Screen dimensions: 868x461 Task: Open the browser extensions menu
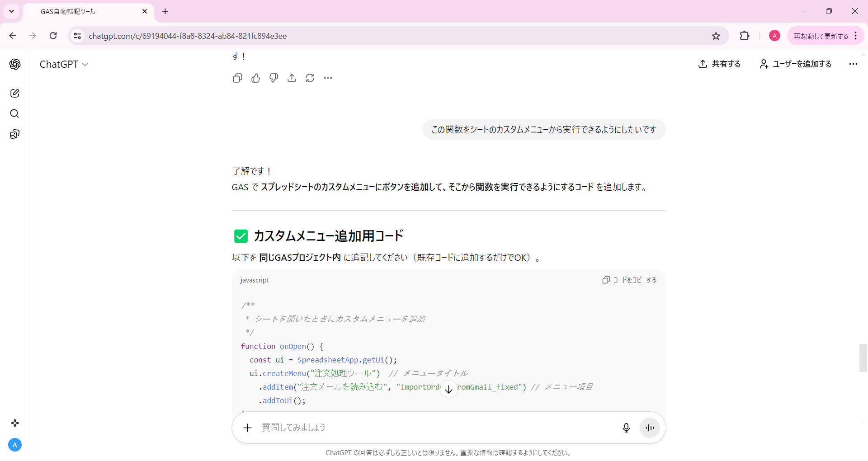point(745,36)
